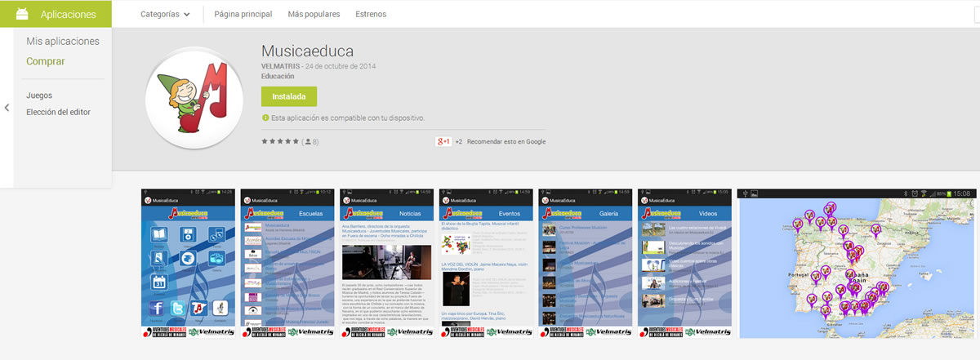Image resolution: width=980 pixels, height=360 pixels.
Task: Click the microphone icon in the home screenshot
Action: pyautogui.click(x=219, y=309)
